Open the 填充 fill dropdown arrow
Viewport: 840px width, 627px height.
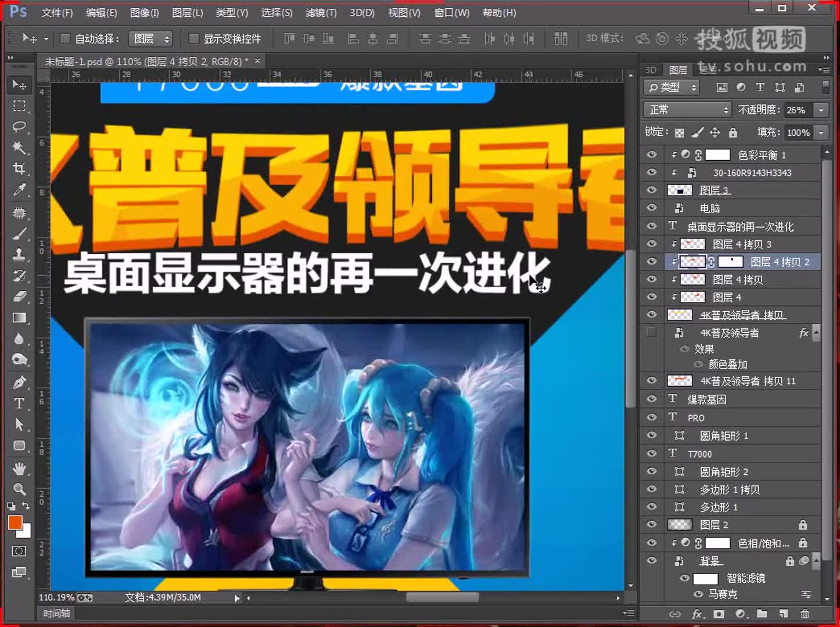(x=821, y=132)
